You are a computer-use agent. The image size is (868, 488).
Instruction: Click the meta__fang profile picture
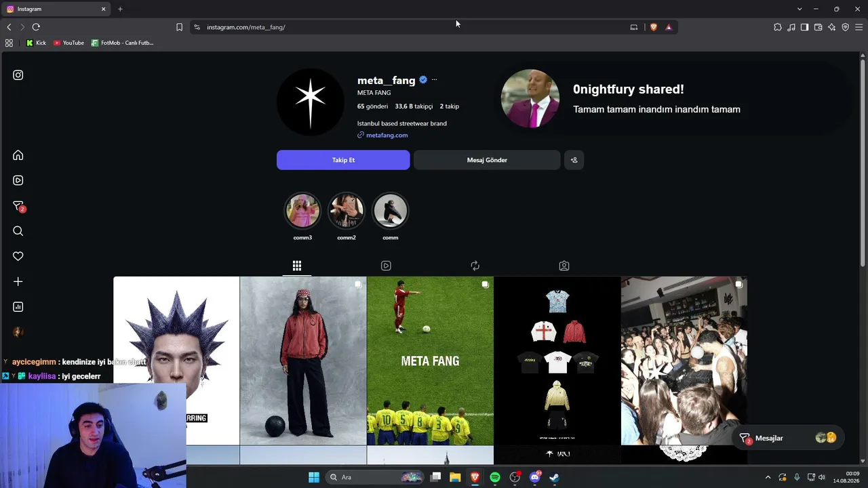point(311,102)
